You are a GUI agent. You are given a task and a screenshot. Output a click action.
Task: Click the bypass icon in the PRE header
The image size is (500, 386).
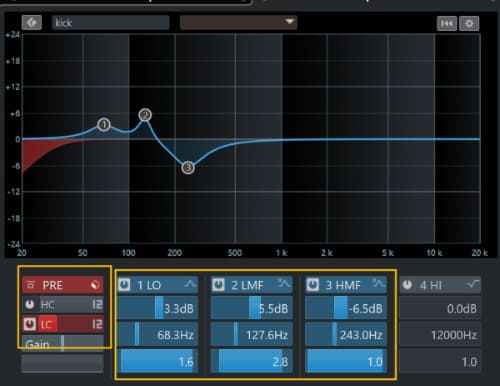click(x=30, y=285)
